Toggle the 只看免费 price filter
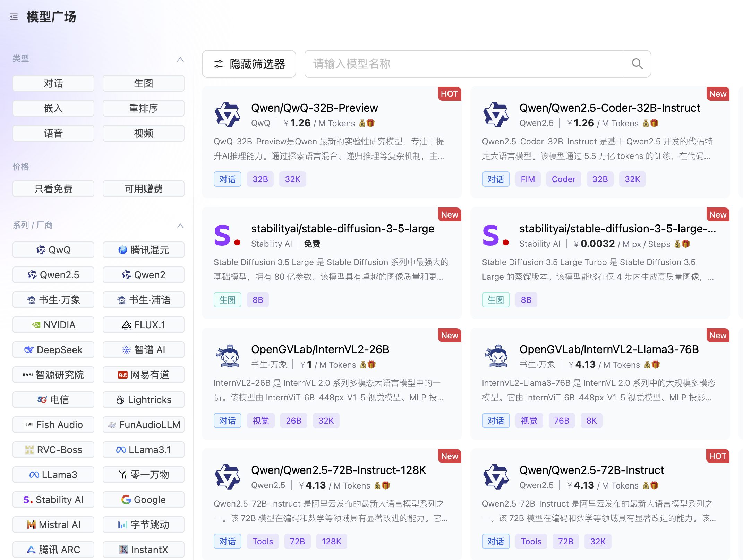 coord(53,189)
